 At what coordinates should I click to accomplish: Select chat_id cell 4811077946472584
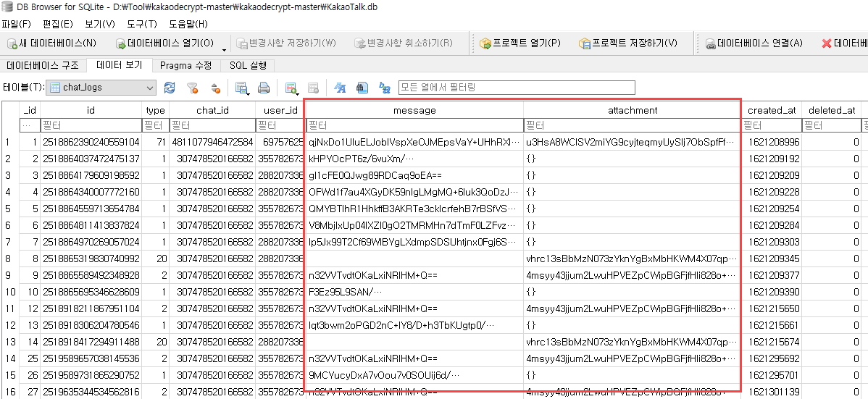(x=212, y=142)
